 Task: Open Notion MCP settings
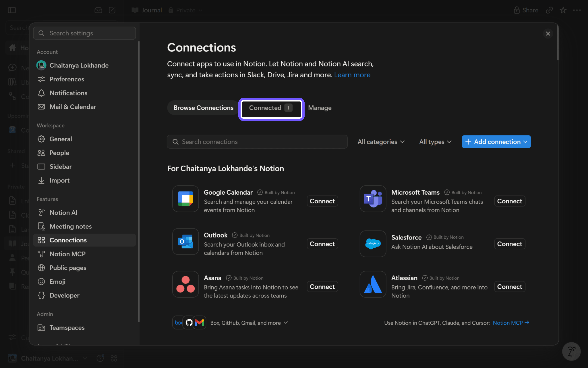point(84,254)
